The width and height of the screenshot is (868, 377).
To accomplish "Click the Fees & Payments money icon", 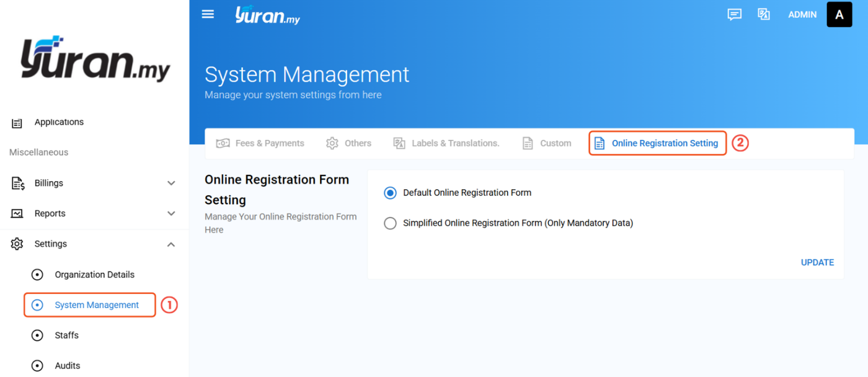I will pos(223,143).
